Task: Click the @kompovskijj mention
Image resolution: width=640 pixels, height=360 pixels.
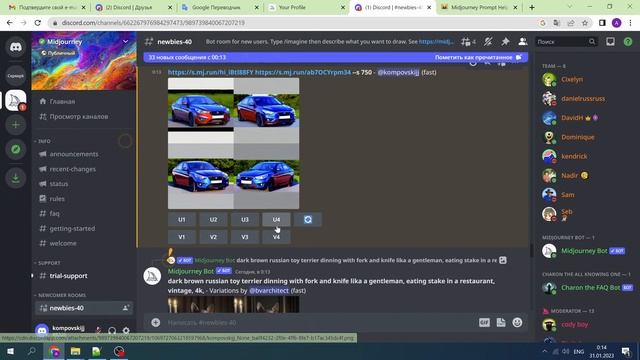Action: click(398, 72)
